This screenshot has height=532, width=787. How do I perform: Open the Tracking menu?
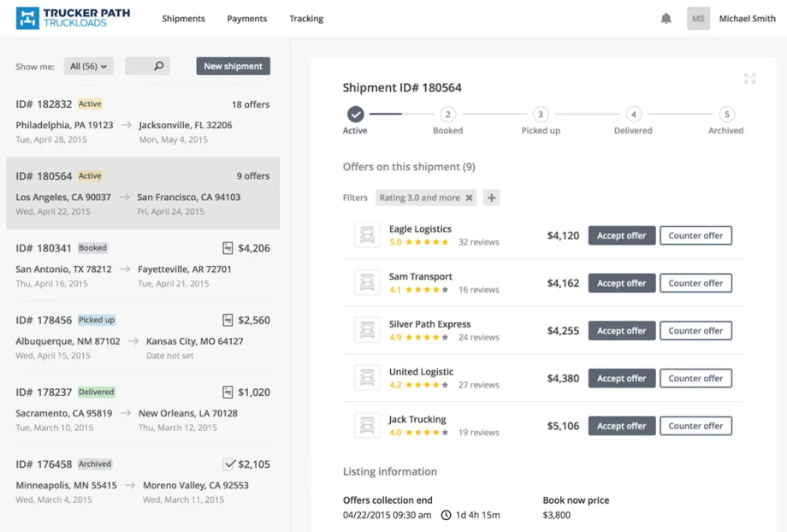[x=306, y=19]
